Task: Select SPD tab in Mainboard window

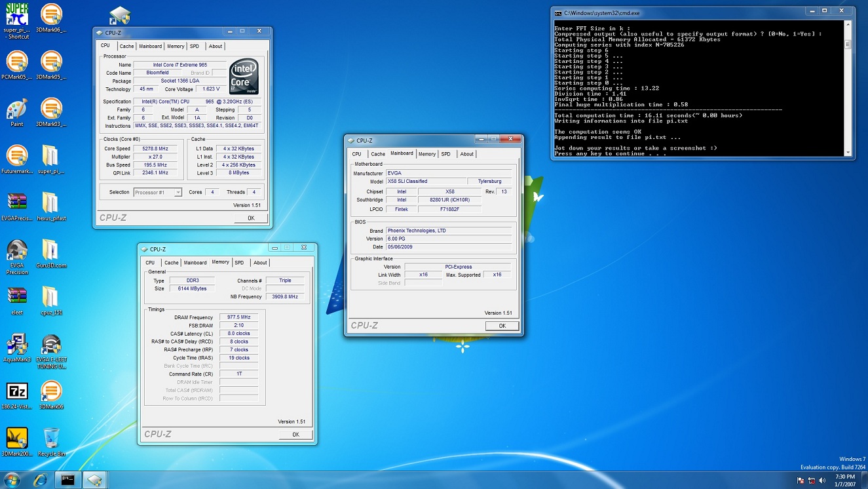Action: click(x=445, y=154)
